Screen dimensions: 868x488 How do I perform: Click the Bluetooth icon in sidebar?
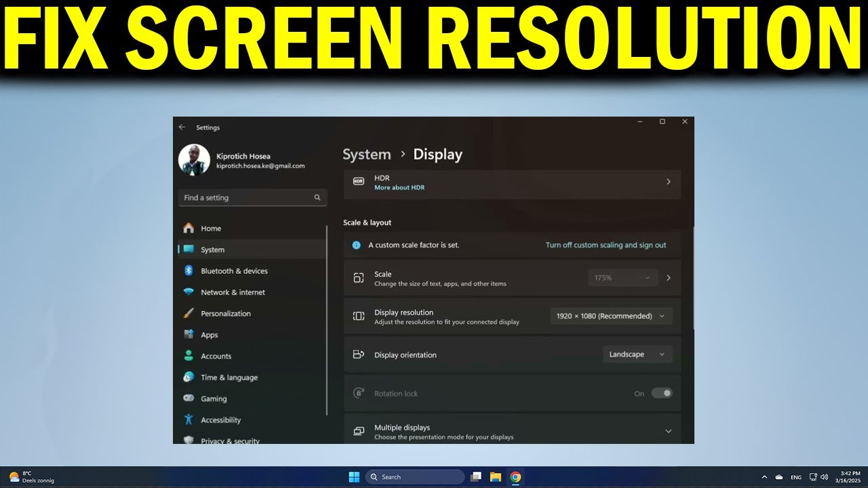point(189,270)
